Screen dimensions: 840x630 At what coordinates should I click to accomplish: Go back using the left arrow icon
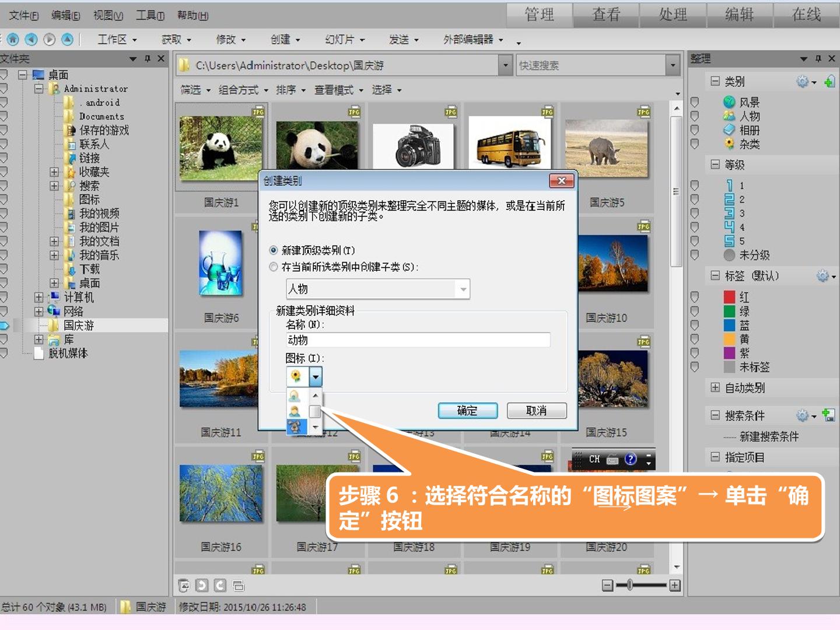(31, 39)
